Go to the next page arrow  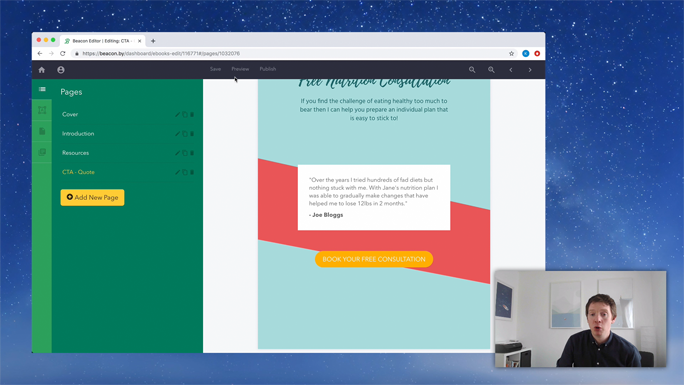click(x=530, y=70)
